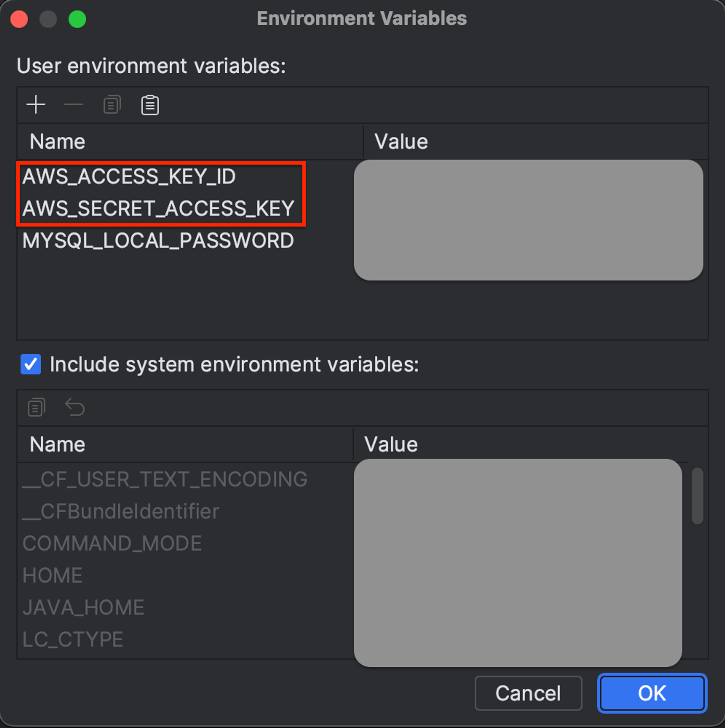Click the Copy icon in user toolbar

pyautogui.click(x=112, y=105)
